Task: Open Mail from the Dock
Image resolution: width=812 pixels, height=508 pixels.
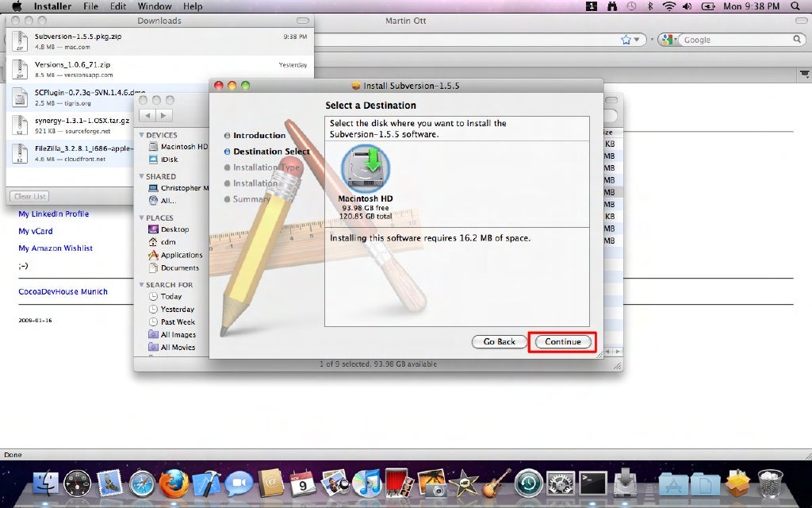Action: pyautogui.click(x=109, y=483)
